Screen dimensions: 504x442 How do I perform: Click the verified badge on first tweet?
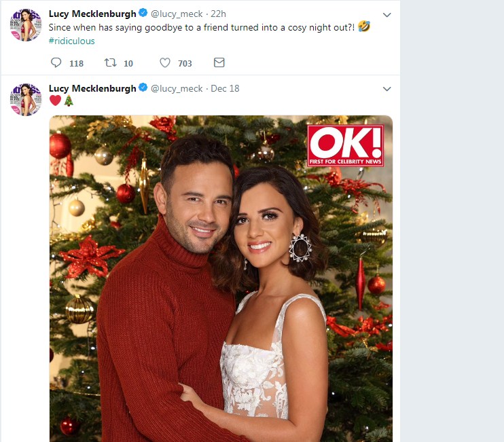coord(143,13)
